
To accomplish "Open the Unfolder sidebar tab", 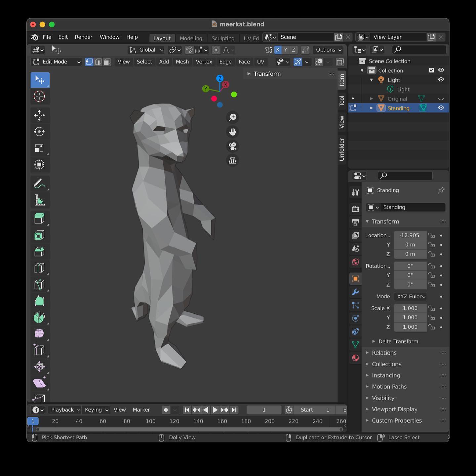I will tap(342, 150).
